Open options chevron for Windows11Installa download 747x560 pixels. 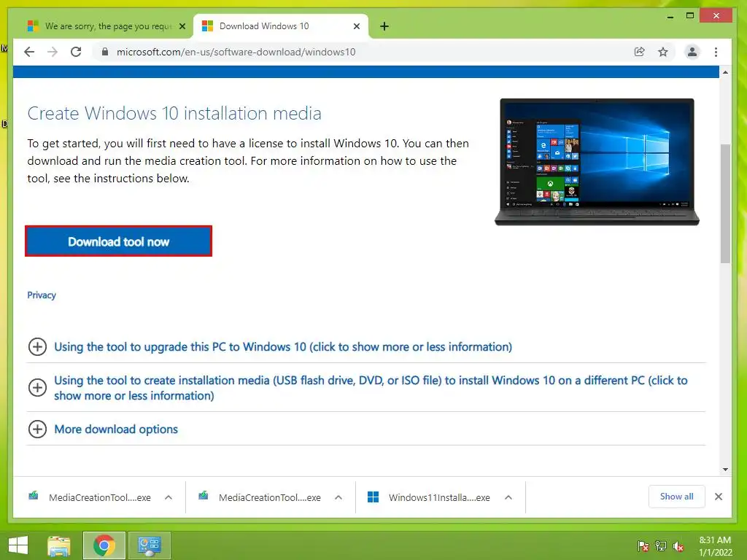(x=508, y=497)
